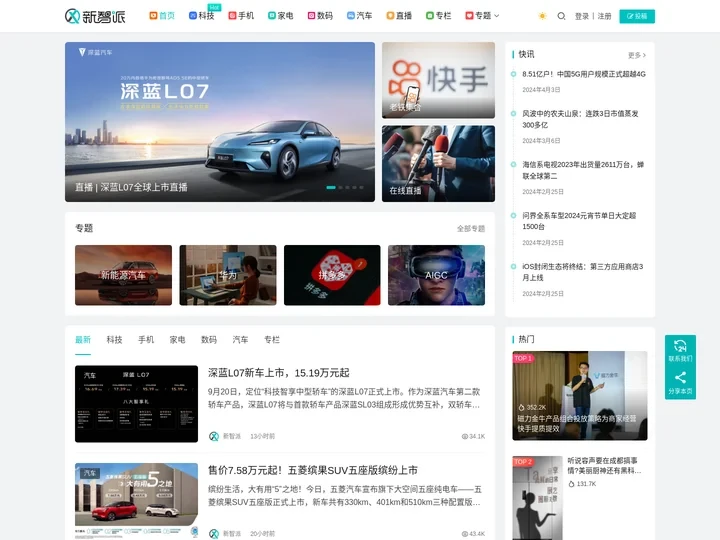Screen dimensions: 720x540
Task: Click the 352.2K flame icon
Action: (x=521, y=407)
